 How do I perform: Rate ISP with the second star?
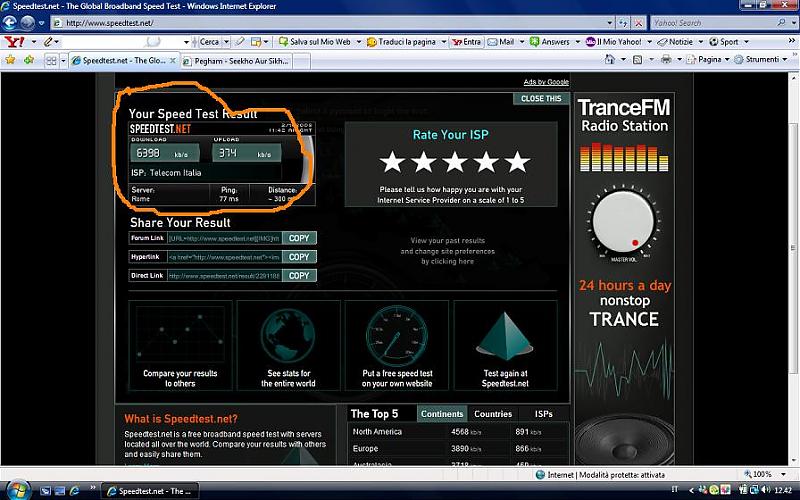pyautogui.click(x=423, y=161)
